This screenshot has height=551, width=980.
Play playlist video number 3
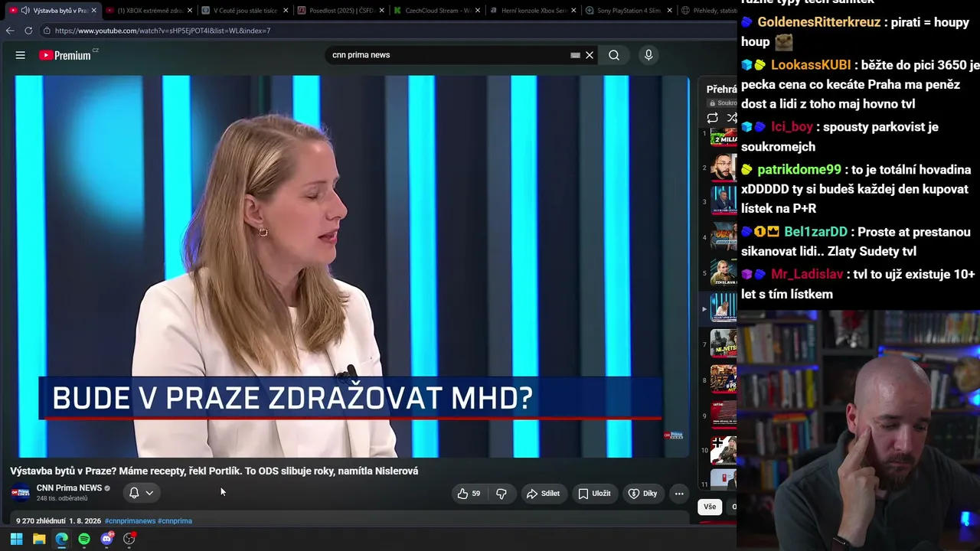(723, 202)
